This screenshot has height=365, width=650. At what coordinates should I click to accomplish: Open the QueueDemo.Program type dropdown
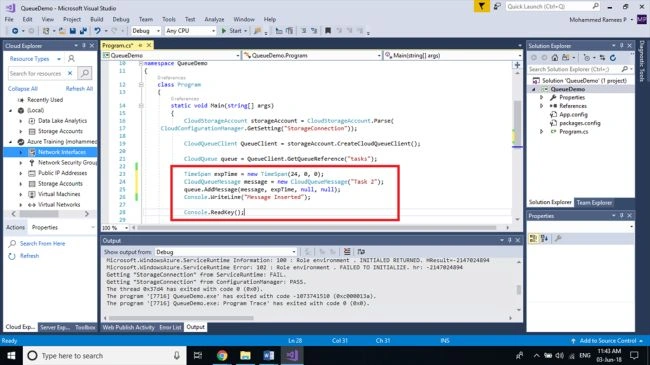click(312, 55)
